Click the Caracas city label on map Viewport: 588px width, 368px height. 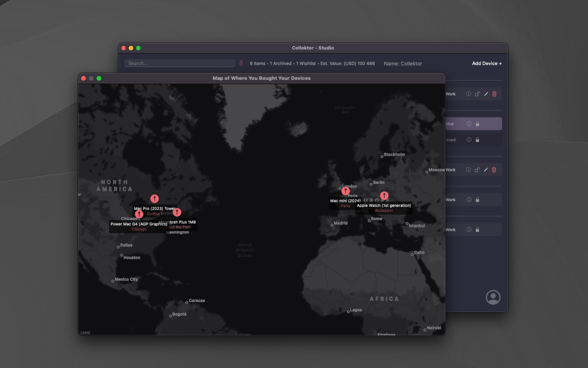coord(197,301)
